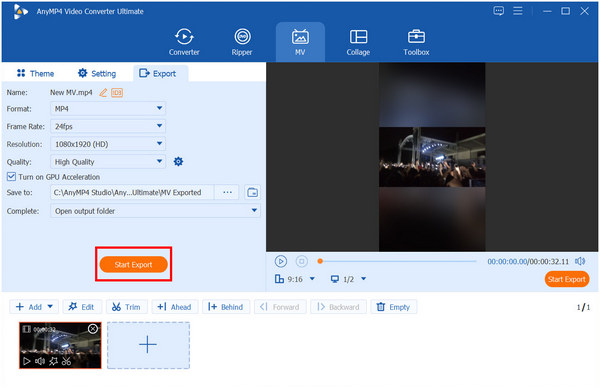
Task: Open the feedback chat icon in title bar
Action: pyautogui.click(x=499, y=11)
